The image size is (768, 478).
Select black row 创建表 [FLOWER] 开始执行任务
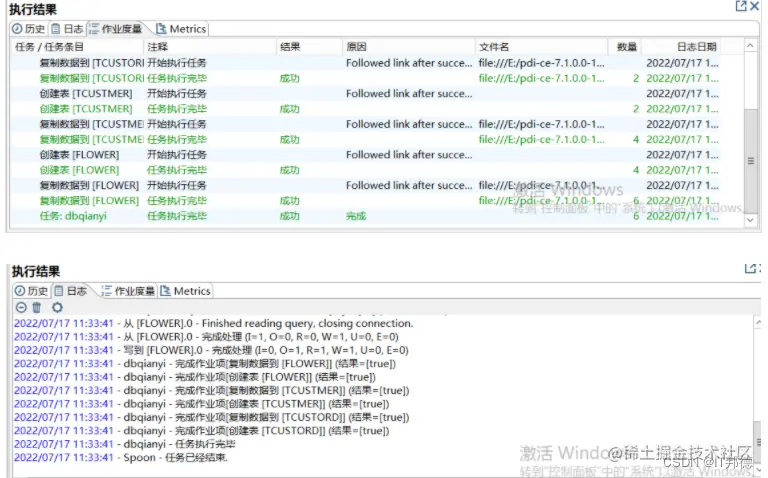[377, 155]
